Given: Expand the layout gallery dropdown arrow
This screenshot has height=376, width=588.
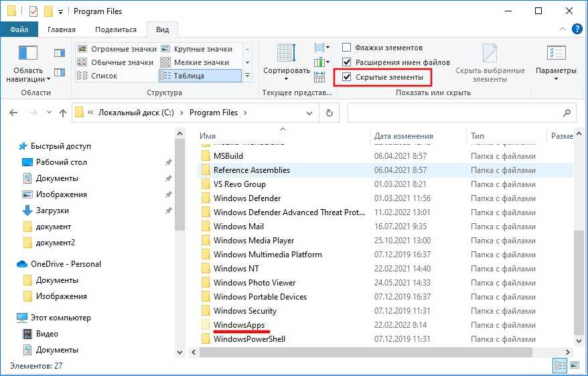Looking at the screenshot, I should 247,76.
